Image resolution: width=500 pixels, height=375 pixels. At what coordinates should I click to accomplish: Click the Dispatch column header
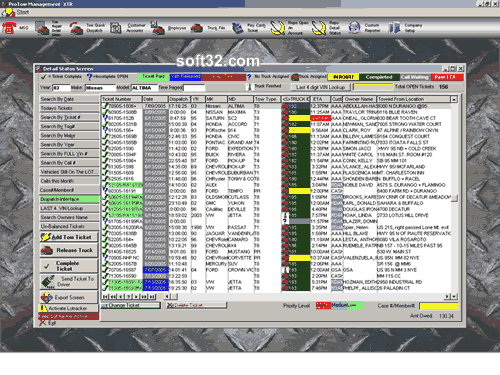click(179, 99)
